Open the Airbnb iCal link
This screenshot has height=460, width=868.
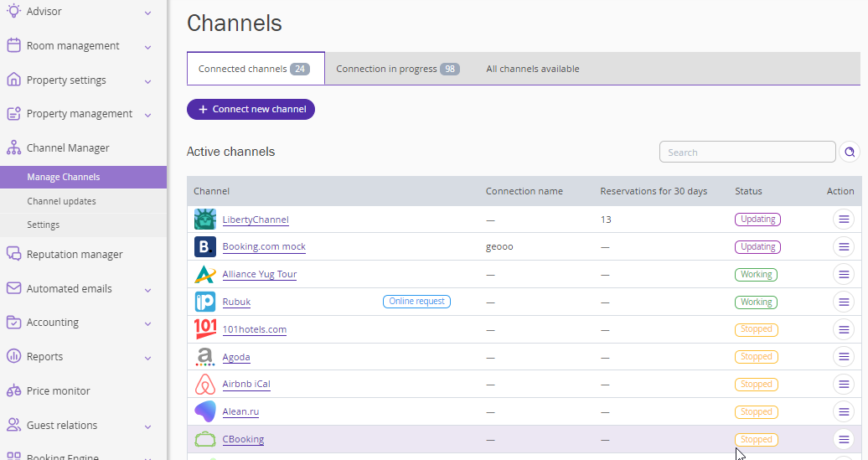coord(246,384)
